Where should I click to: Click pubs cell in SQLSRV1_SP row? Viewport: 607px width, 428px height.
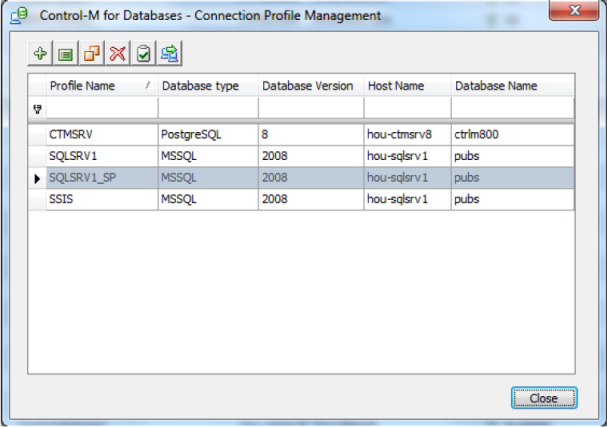513,178
